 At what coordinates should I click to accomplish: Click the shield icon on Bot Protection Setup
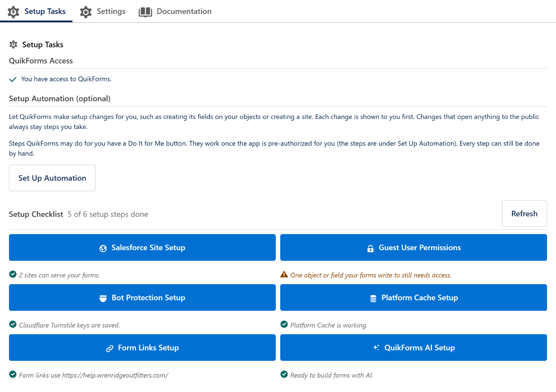103,298
